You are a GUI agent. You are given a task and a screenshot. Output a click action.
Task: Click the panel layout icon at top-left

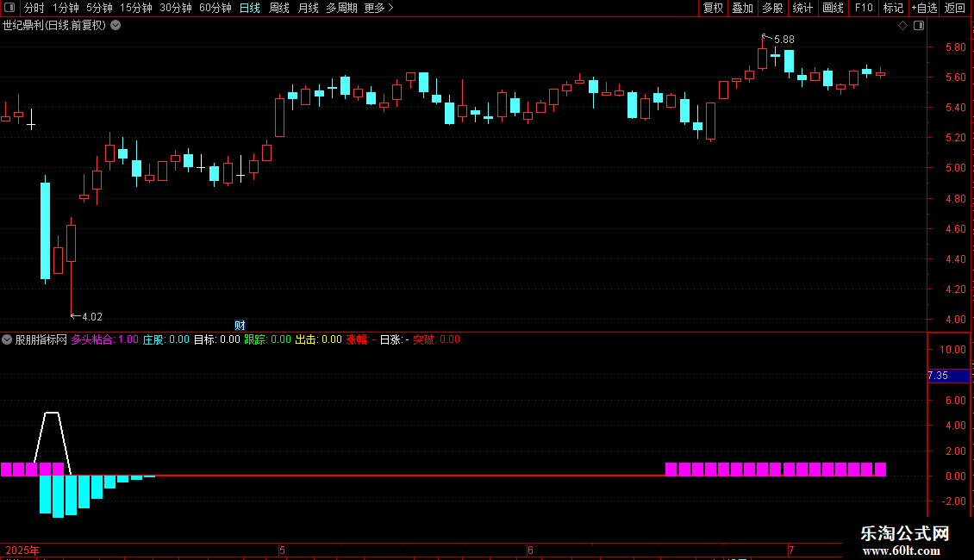click(9, 8)
